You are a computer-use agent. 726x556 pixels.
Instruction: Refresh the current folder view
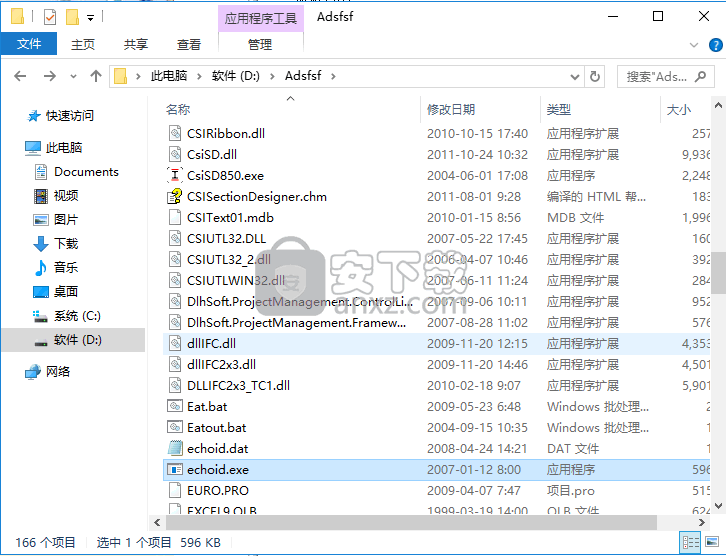click(x=595, y=76)
